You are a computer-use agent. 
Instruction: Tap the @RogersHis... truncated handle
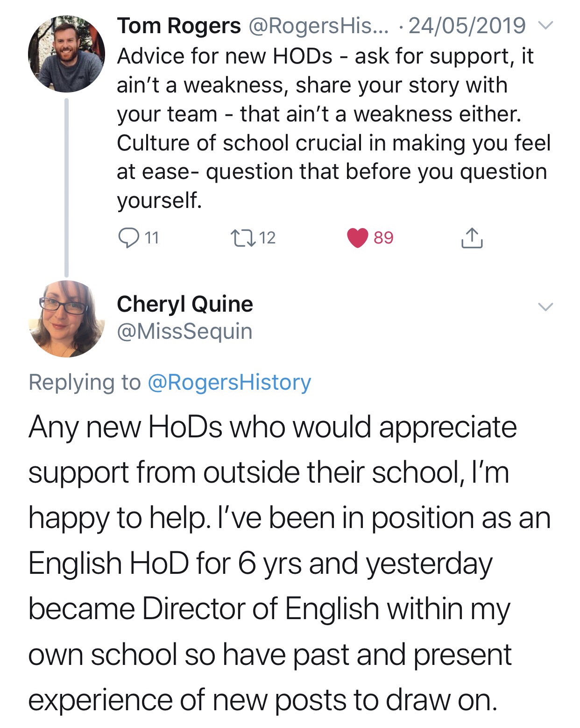pos(318,26)
